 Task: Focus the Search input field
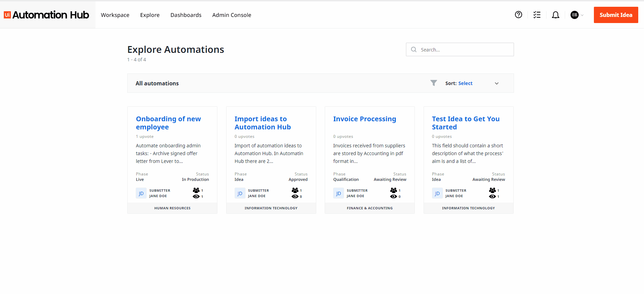pyautogui.click(x=464, y=49)
